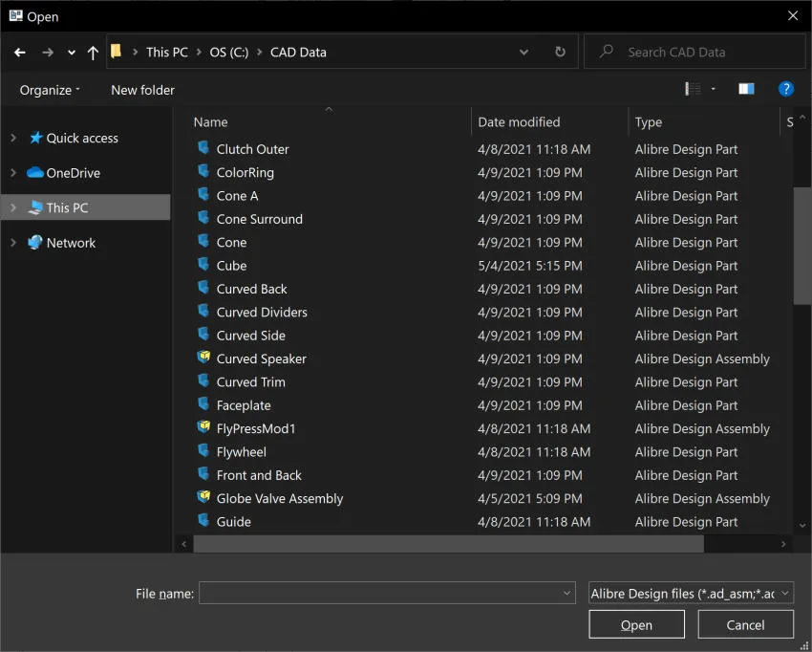Toggle the preview pane icon
The height and width of the screenshot is (652, 812).
pyautogui.click(x=746, y=89)
